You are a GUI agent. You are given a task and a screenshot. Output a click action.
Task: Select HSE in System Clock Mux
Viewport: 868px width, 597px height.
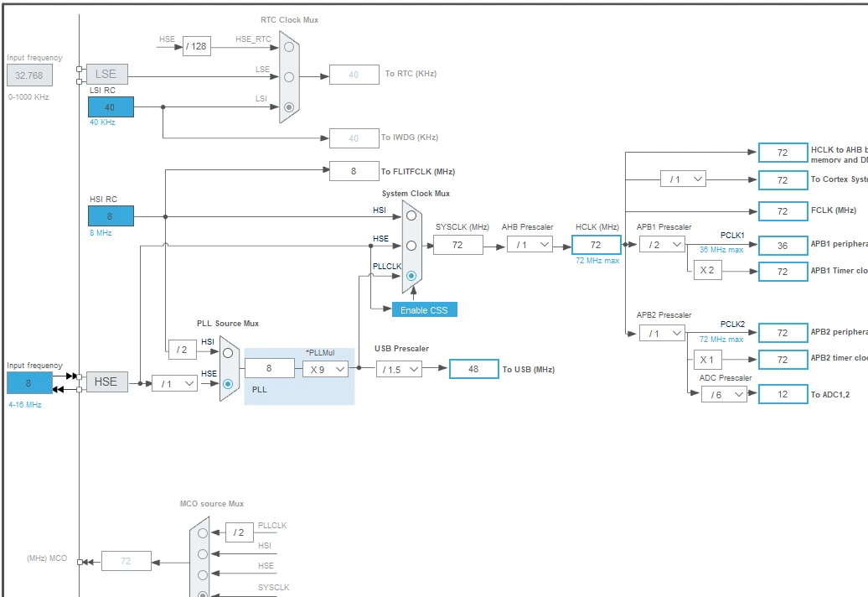point(411,246)
